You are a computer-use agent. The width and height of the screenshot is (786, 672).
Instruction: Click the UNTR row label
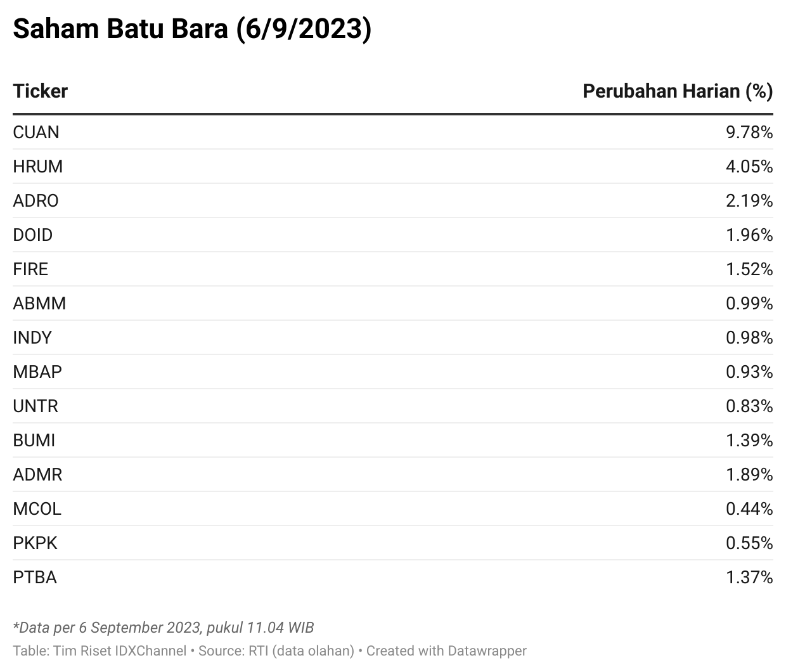tap(35, 406)
